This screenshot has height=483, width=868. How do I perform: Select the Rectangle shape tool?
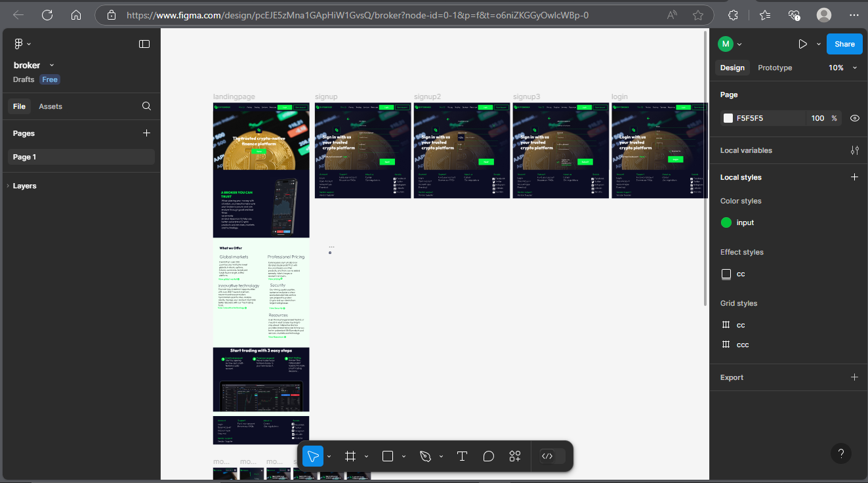pyautogui.click(x=388, y=456)
